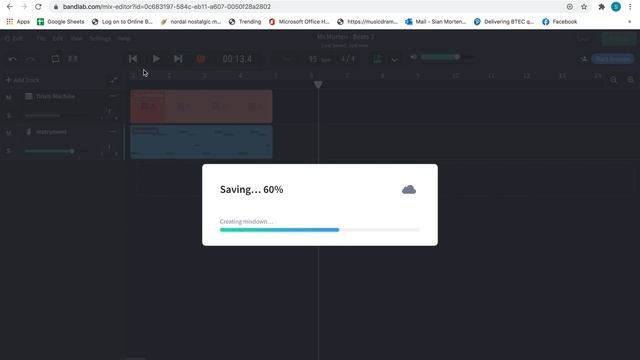This screenshot has width=640, height=360.
Task: Start playback with the Play button
Action: [156, 59]
